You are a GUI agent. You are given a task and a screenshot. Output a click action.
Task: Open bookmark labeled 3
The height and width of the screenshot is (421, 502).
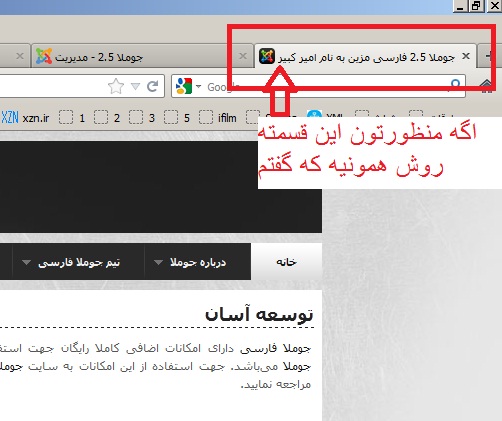(x=142, y=118)
